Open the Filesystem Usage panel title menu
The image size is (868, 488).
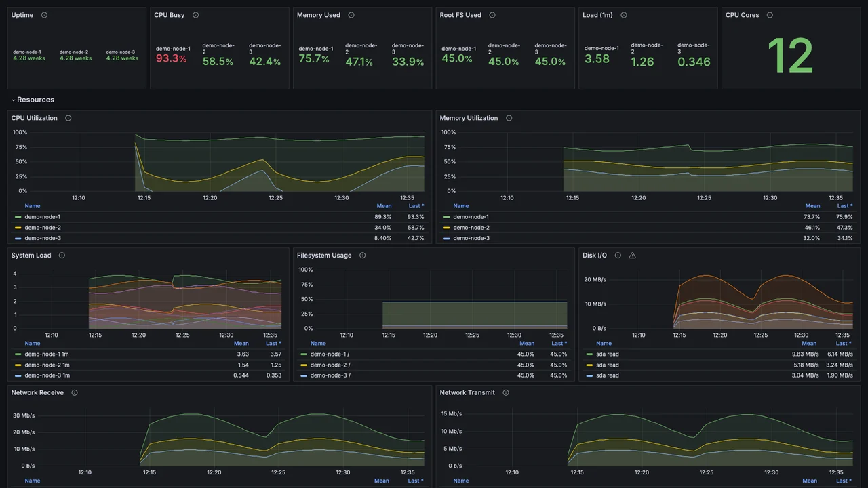click(324, 256)
